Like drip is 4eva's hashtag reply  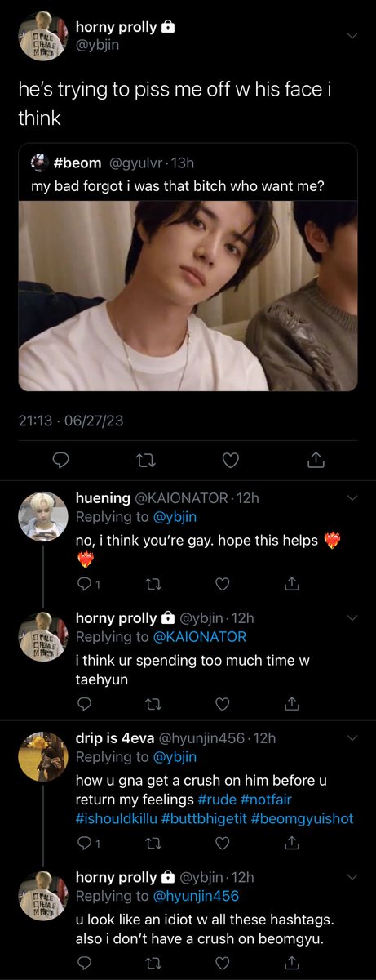click(222, 843)
